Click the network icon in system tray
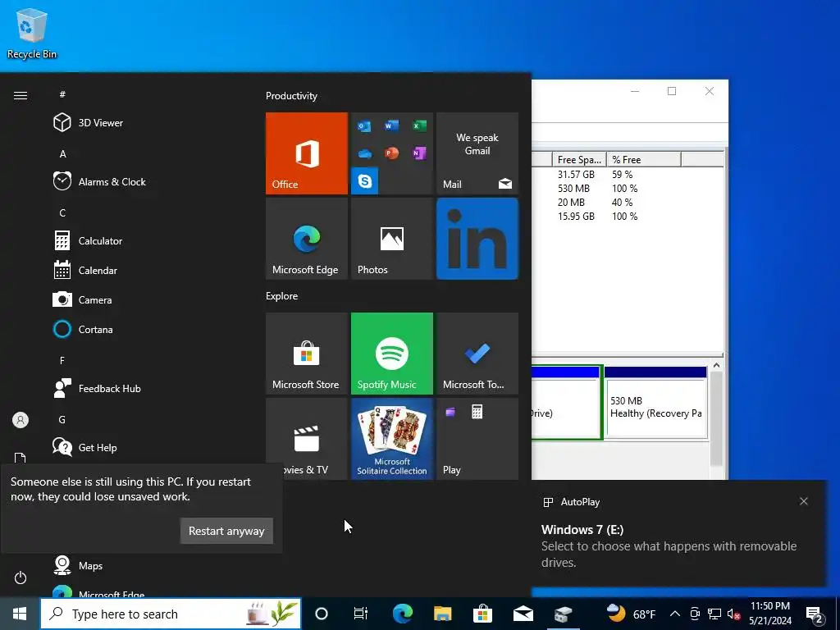The image size is (840, 630). pyautogui.click(x=714, y=614)
